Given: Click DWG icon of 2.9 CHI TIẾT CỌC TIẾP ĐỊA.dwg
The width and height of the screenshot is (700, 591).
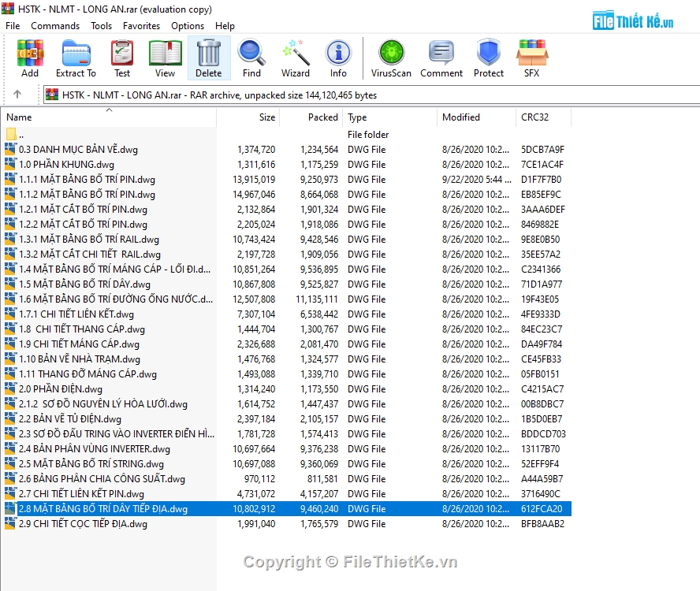Looking at the screenshot, I should (x=11, y=523).
